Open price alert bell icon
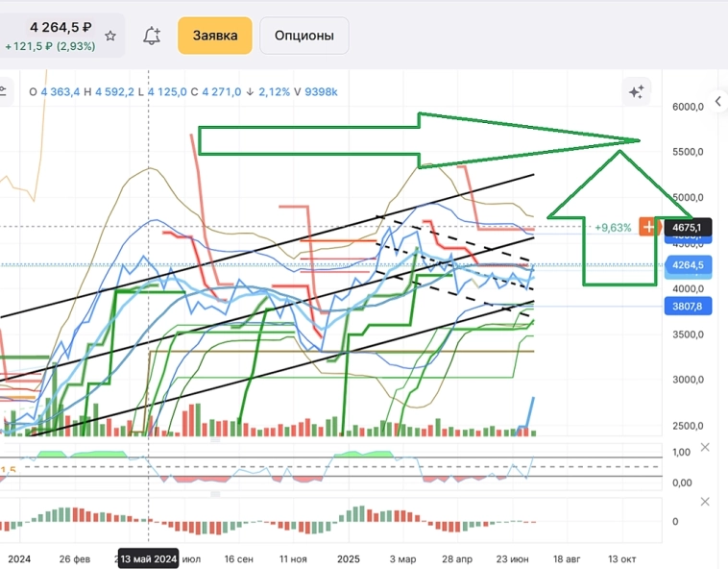Screen dimensions: 728x569 coord(151,36)
